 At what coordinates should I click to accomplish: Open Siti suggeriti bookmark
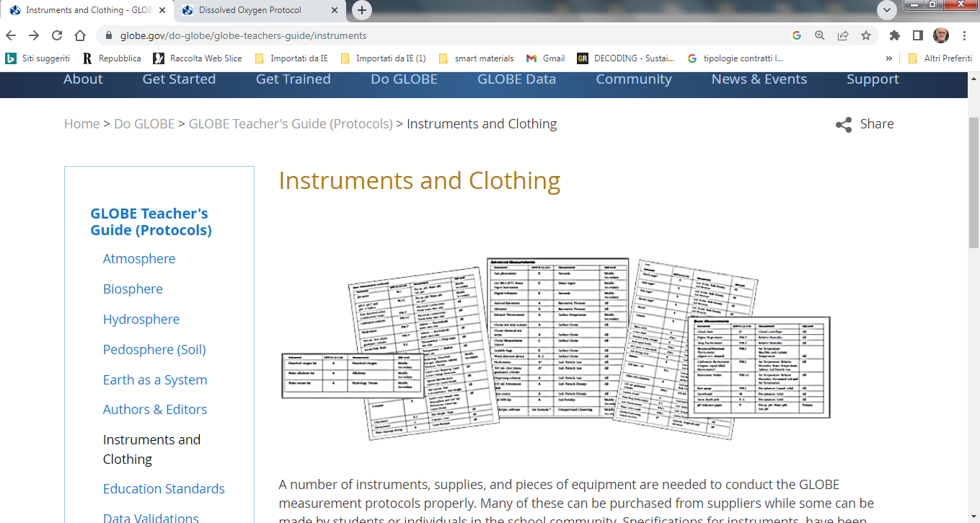(x=37, y=58)
